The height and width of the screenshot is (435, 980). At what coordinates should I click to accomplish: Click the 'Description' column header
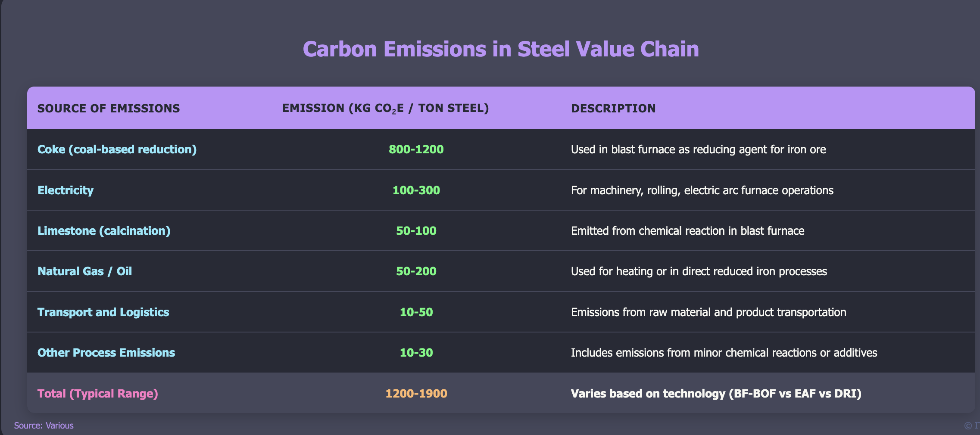click(x=613, y=108)
